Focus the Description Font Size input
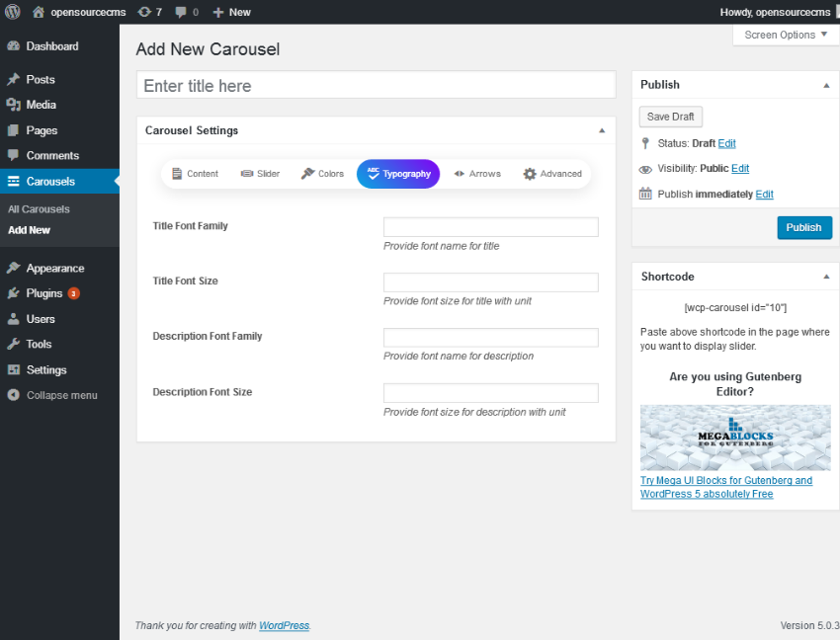The image size is (840, 640). (x=491, y=392)
